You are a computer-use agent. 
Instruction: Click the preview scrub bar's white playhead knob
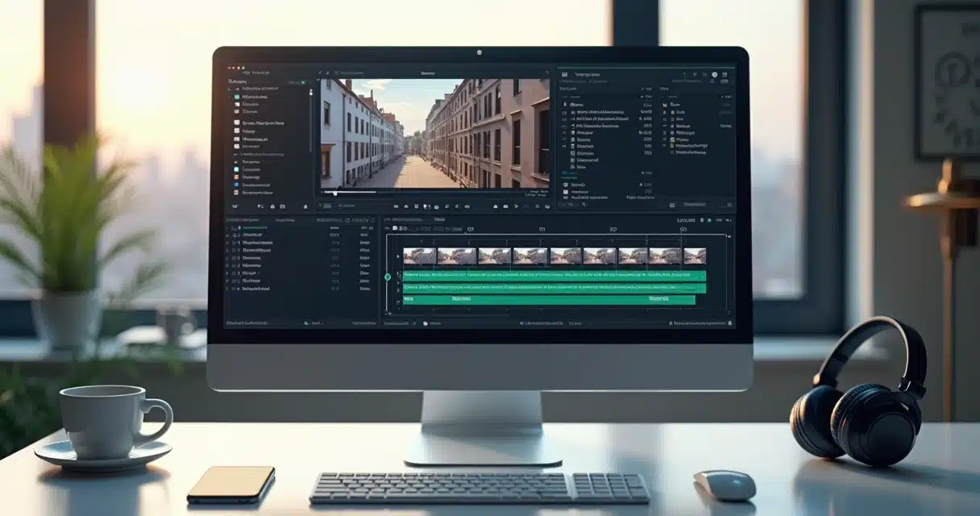[x=334, y=193]
